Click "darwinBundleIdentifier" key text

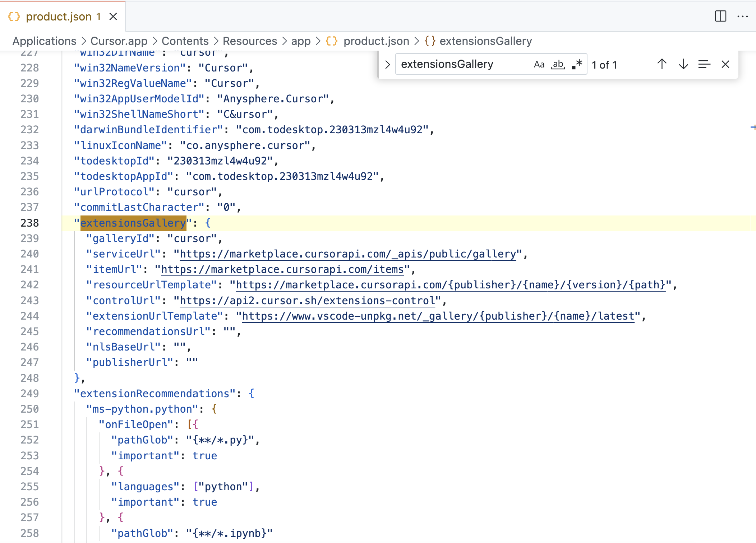coord(149,130)
